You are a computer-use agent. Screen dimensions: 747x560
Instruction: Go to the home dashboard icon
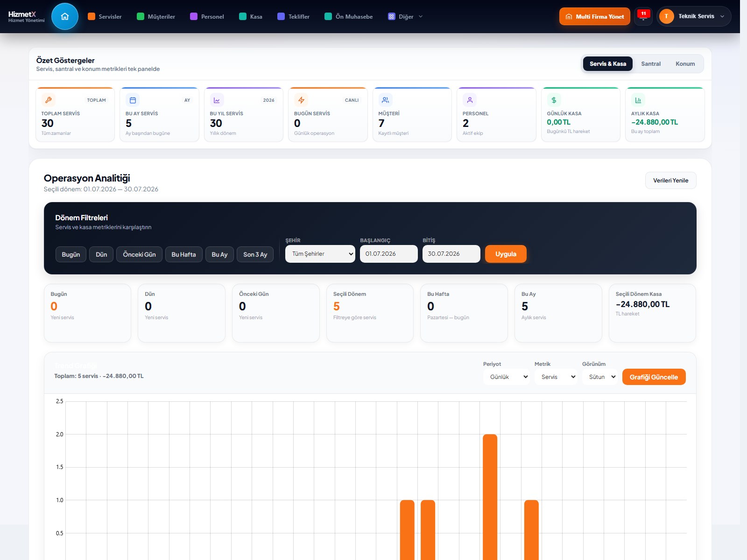pos(65,16)
